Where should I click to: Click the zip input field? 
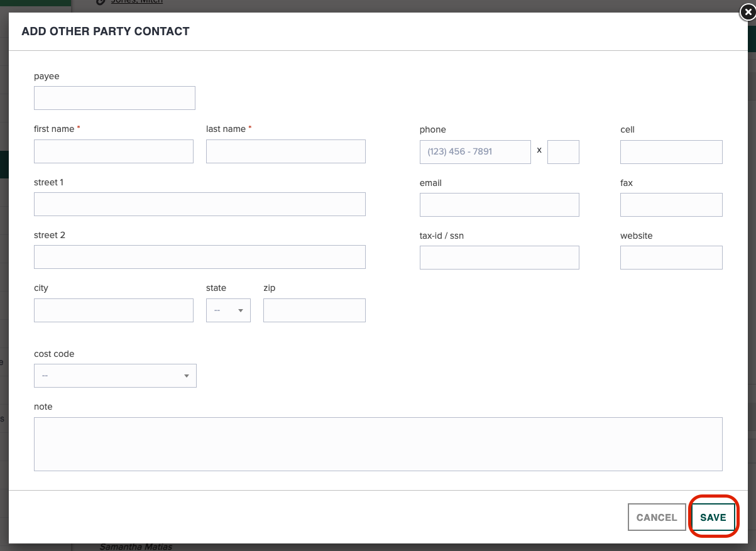point(314,310)
